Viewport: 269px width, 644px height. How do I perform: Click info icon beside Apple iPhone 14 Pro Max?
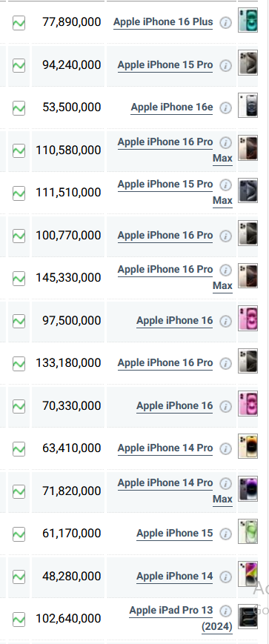pyautogui.click(x=225, y=483)
